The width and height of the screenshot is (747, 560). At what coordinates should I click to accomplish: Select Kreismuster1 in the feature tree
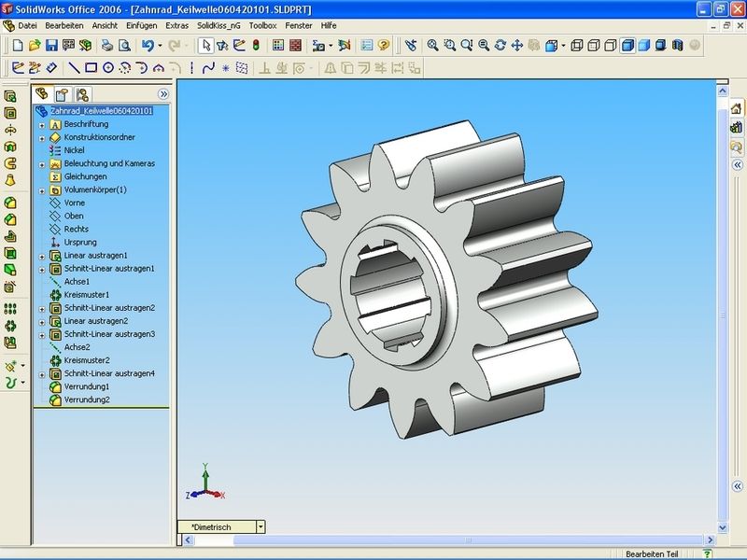tap(86, 294)
